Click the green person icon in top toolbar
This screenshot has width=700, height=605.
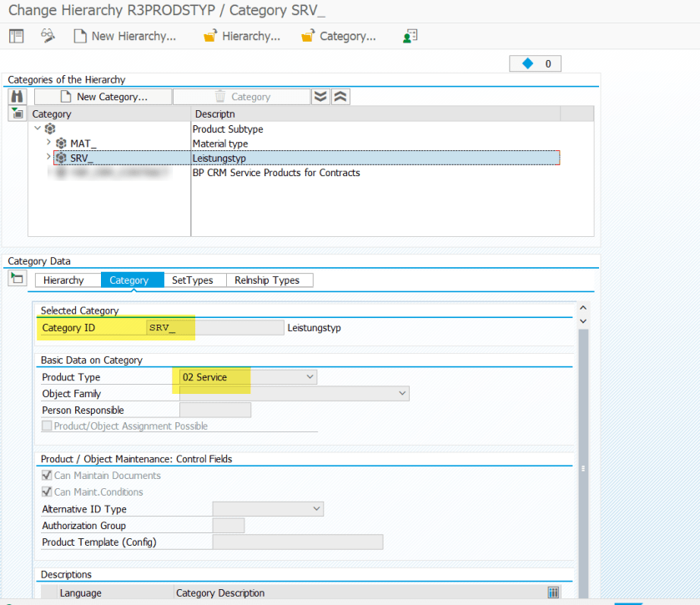[x=410, y=36]
